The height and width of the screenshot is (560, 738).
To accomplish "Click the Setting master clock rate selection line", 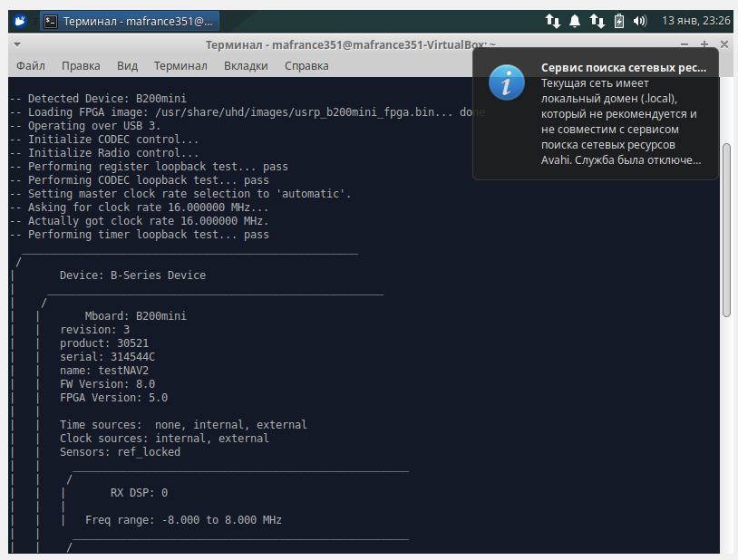I will pyautogui.click(x=180, y=194).
